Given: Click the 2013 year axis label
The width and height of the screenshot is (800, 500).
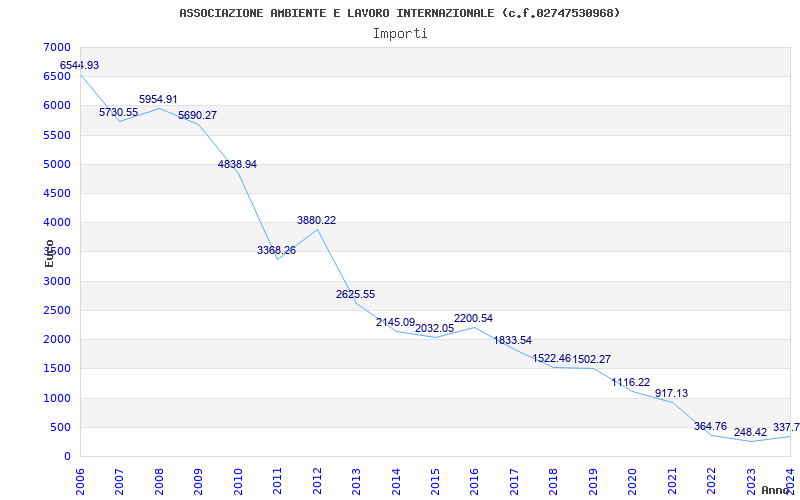Looking at the screenshot, I should [356, 481].
